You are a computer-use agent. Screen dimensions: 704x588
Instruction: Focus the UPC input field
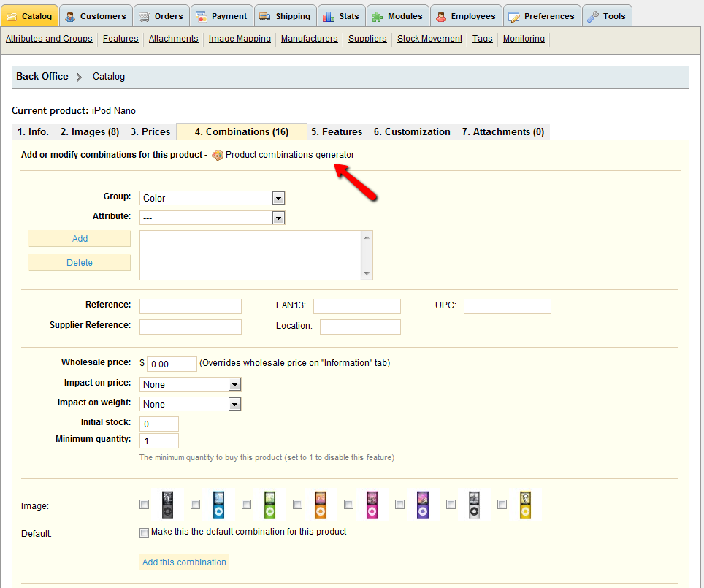pyautogui.click(x=508, y=306)
